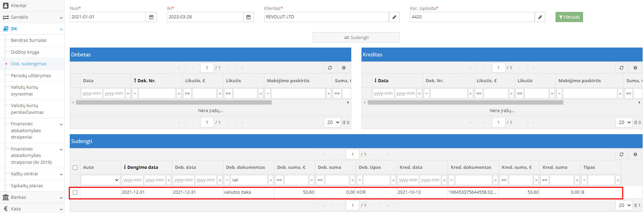Click the Sudengti match button

(356, 37)
